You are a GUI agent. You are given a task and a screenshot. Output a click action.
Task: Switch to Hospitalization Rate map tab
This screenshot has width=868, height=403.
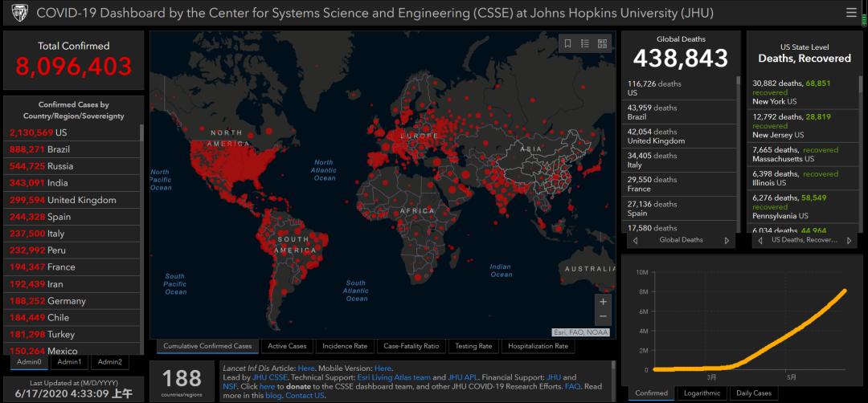click(538, 346)
